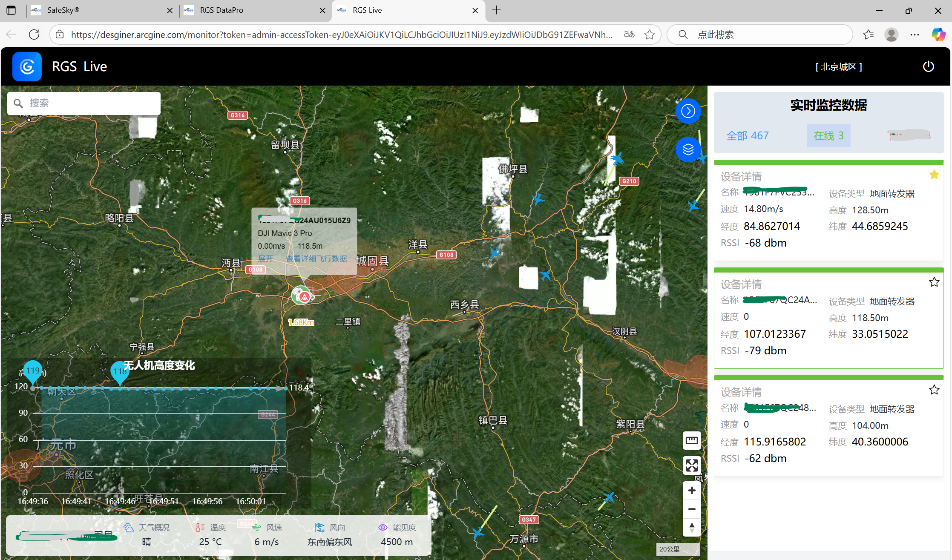Zoom in the map with plus
The width and height of the screenshot is (952, 560).
(x=691, y=491)
